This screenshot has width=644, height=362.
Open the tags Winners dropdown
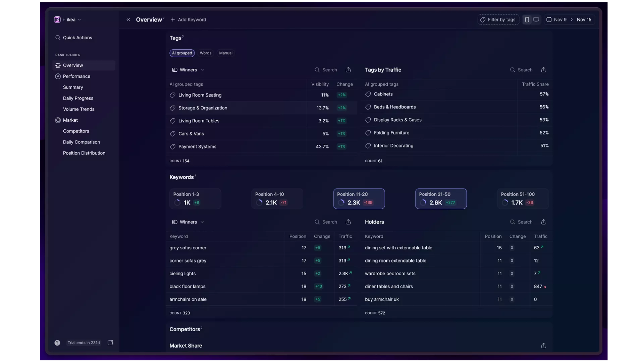[x=188, y=70]
